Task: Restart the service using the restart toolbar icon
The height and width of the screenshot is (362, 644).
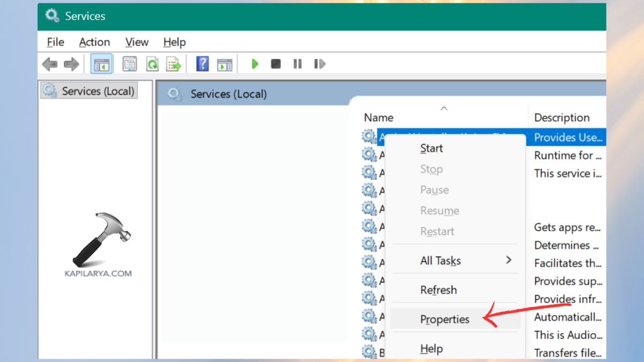Action: [x=319, y=64]
